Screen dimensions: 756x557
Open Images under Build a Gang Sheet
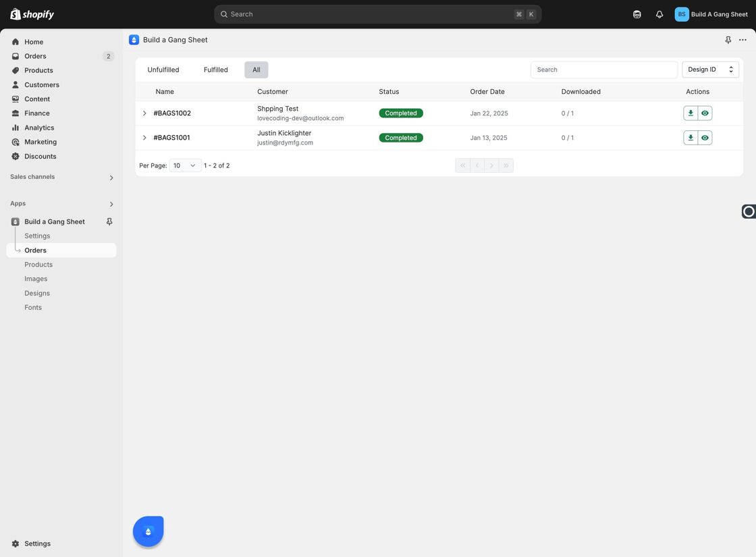(36, 279)
